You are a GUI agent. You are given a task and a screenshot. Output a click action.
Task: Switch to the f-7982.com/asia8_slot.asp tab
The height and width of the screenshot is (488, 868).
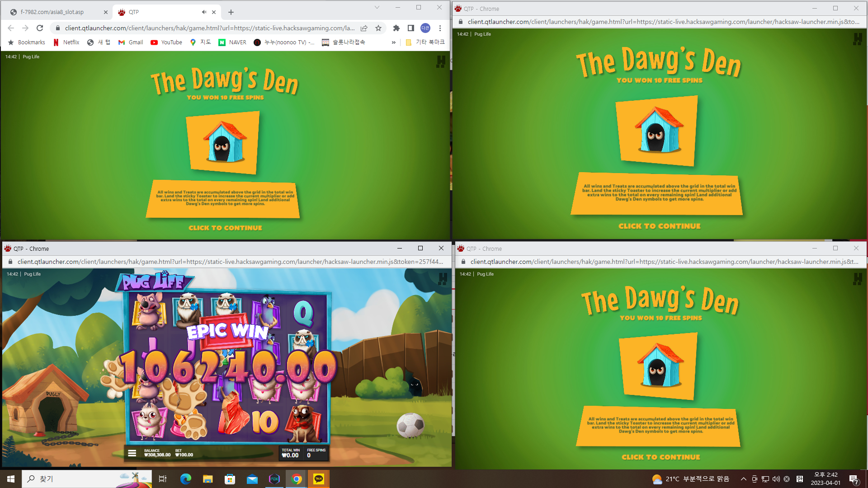pyautogui.click(x=59, y=12)
